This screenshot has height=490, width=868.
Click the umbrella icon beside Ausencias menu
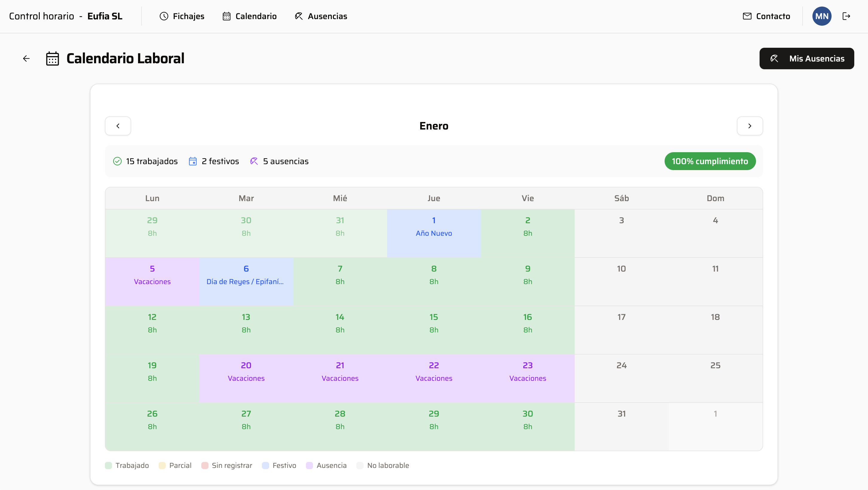[299, 16]
